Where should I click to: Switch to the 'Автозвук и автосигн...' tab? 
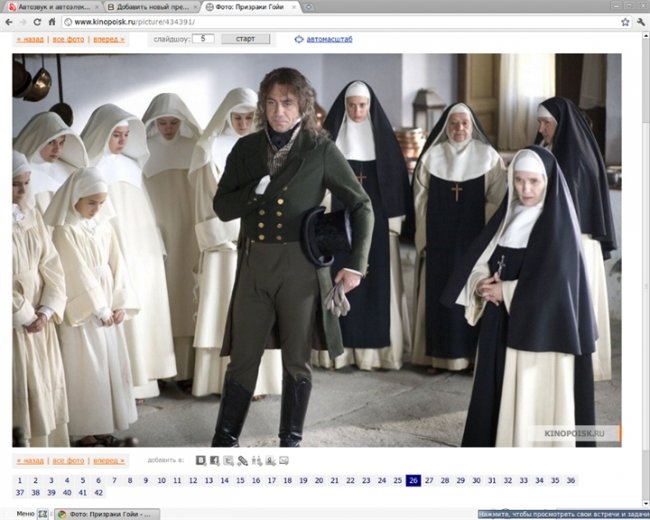click(52, 6)
